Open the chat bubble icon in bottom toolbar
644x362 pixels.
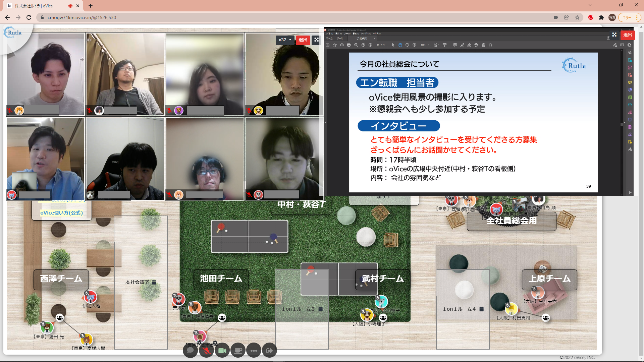[190, 351]
